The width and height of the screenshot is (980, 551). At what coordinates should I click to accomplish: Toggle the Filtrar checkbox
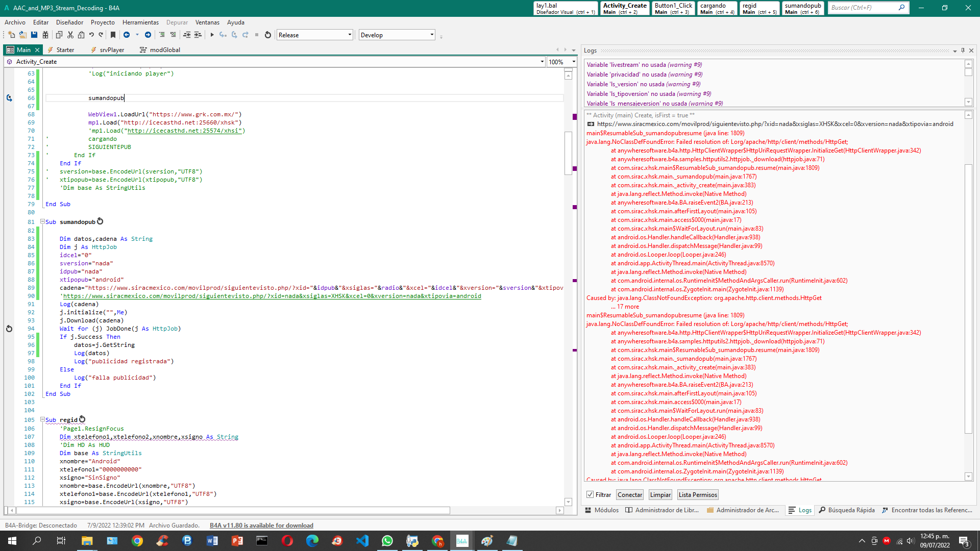tap(590, 494)
